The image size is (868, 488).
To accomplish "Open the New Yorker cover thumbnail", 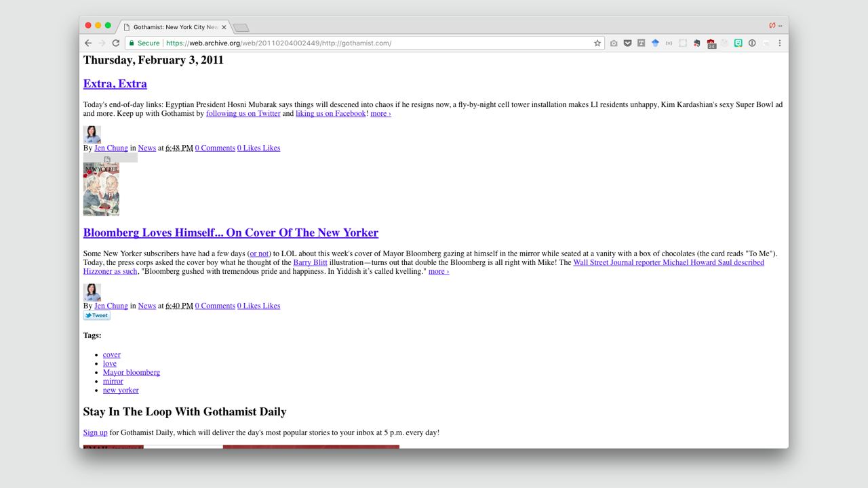I will pos(101,189).
